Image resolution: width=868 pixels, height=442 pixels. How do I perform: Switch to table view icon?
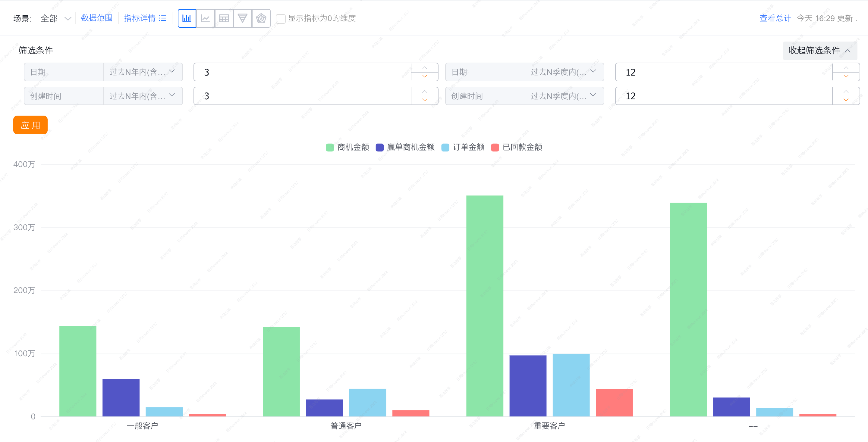[x=224, y=18]
